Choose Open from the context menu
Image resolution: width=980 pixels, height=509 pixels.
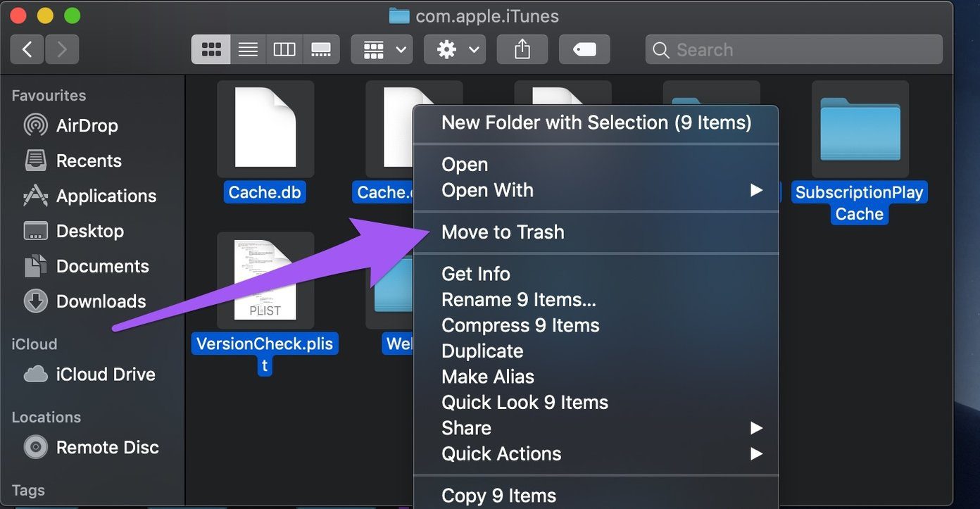[x=596, y=165]
